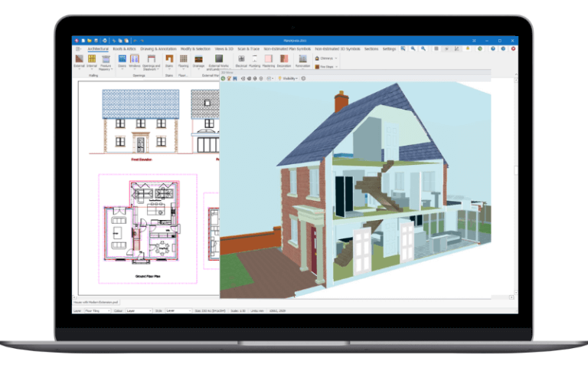Open the Drainage tool
Viewport: 588px width, 368px height.
click(x=198, y=61)
